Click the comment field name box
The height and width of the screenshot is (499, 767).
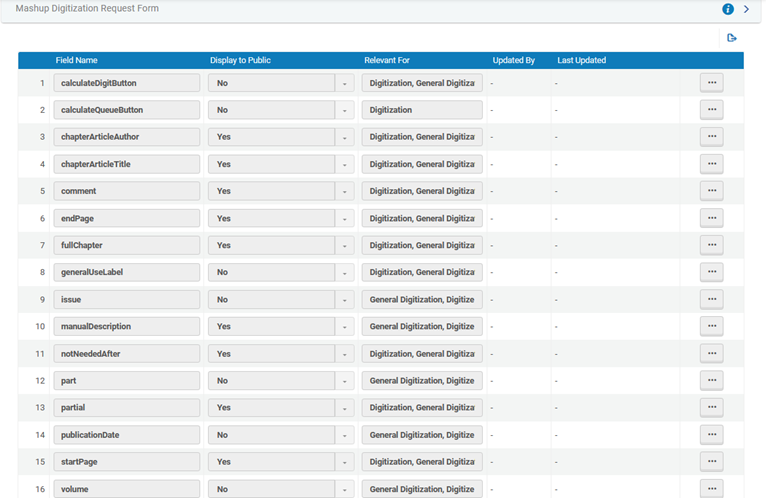pos(127,191)
